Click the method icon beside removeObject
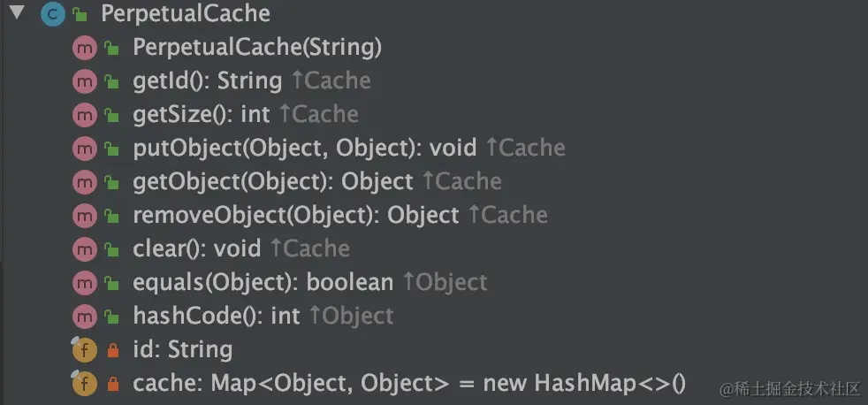This screenshot has height=405, width=868. click(83, 216)
